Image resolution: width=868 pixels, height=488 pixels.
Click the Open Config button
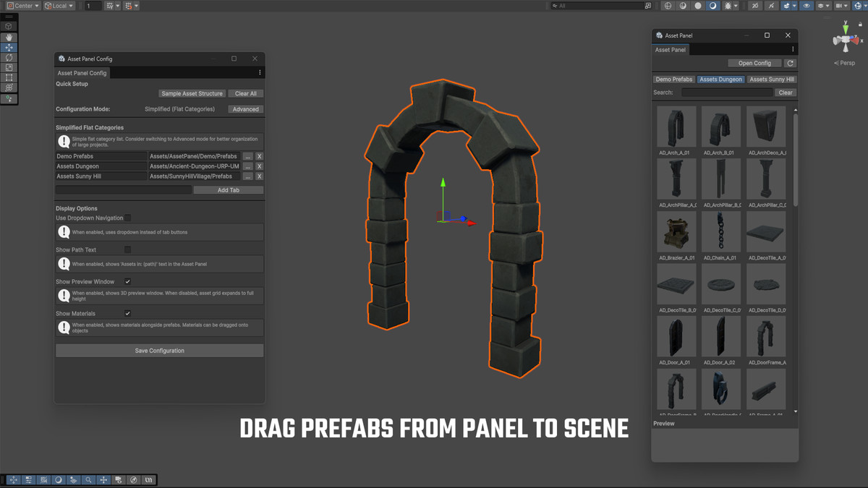tap(754, 63)
